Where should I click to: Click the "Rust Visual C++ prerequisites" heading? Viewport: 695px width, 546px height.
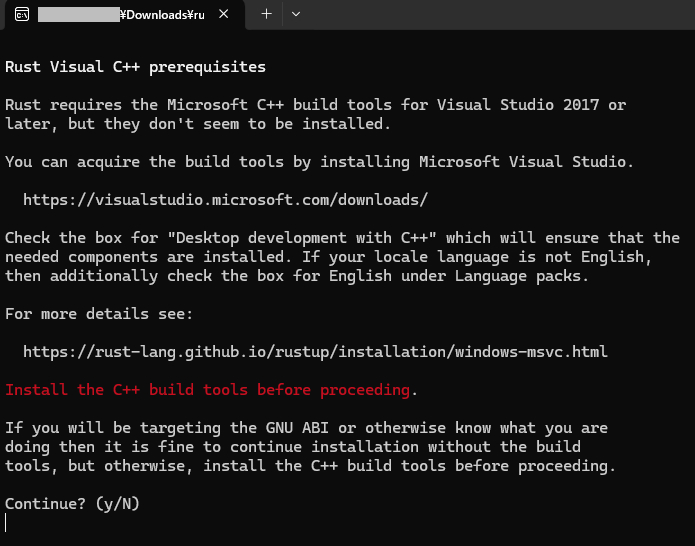(135, 67)
